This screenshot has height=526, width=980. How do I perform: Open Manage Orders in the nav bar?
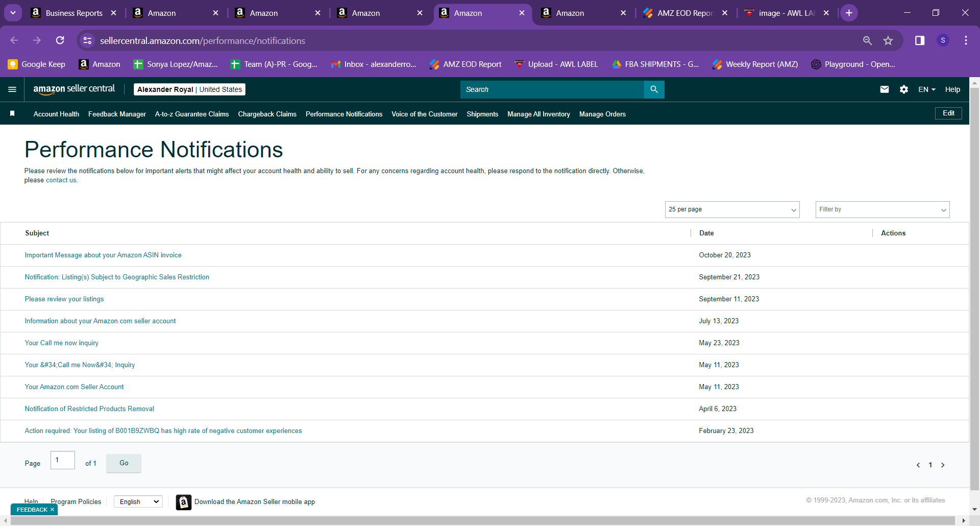(602, 114)
